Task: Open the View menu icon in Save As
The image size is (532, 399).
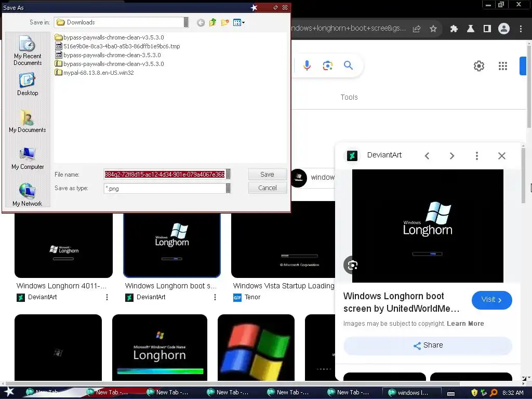Action: tap(239, 22)
